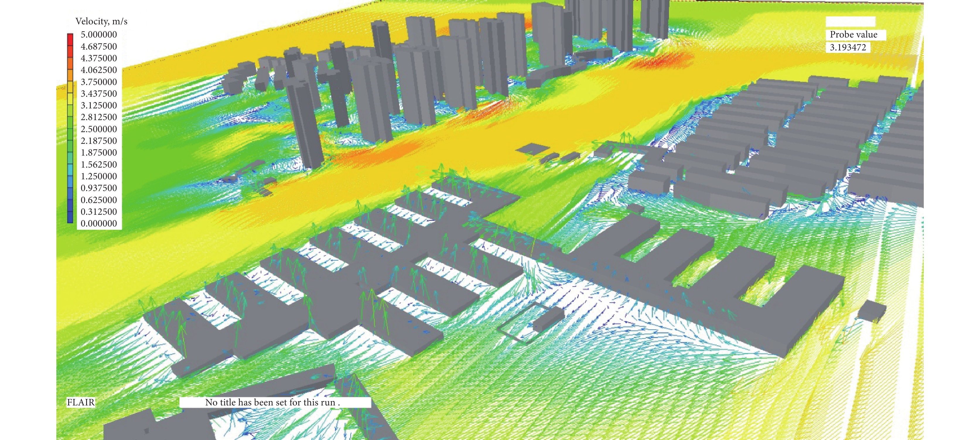Click the red top of velocity color bar

[x=70, y=40]
